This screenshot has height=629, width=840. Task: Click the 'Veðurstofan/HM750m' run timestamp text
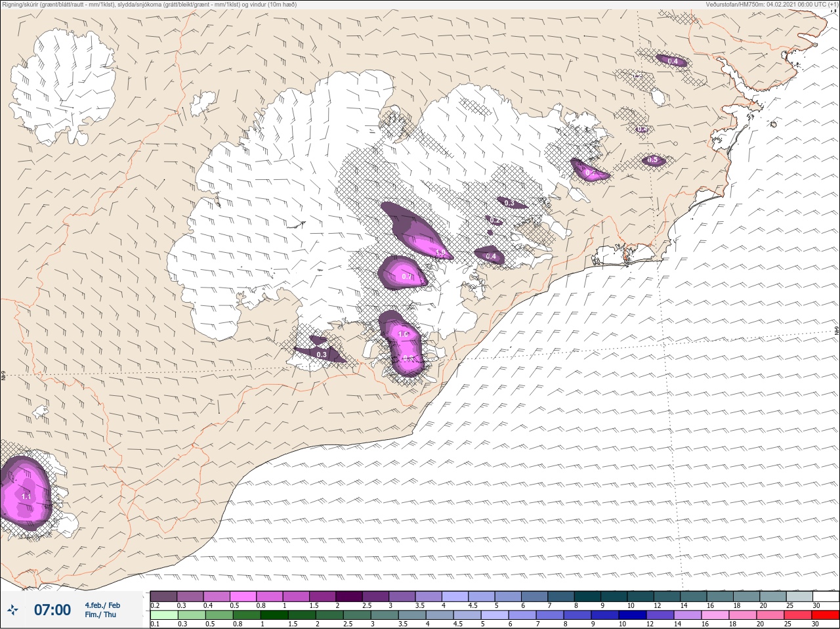click(x=772, y=4)
